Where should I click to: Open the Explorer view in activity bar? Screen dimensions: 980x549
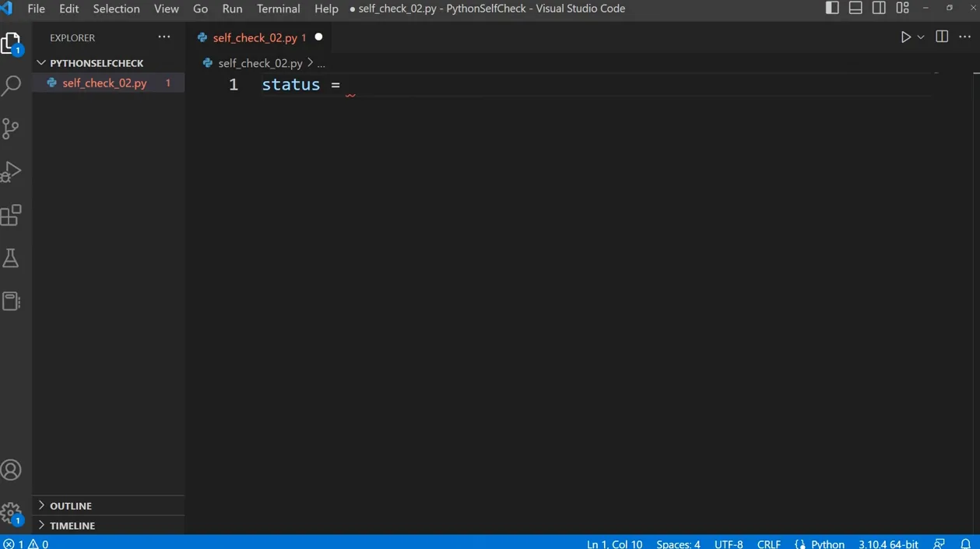pos(12,43)
